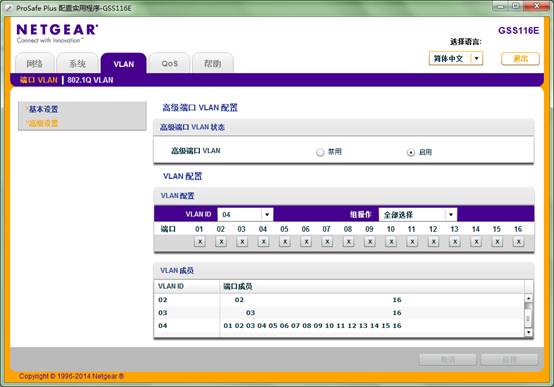Click the ProSafe Plus title bar app icon
The image size is (554, 387).
pos(10,8)
